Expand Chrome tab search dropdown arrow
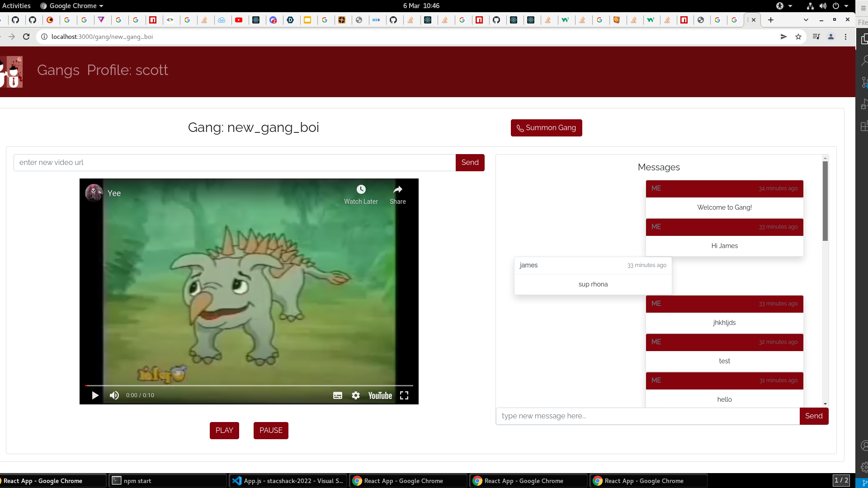Image resolution: width=868 pixels, height=488 pixels. point(806,20)
